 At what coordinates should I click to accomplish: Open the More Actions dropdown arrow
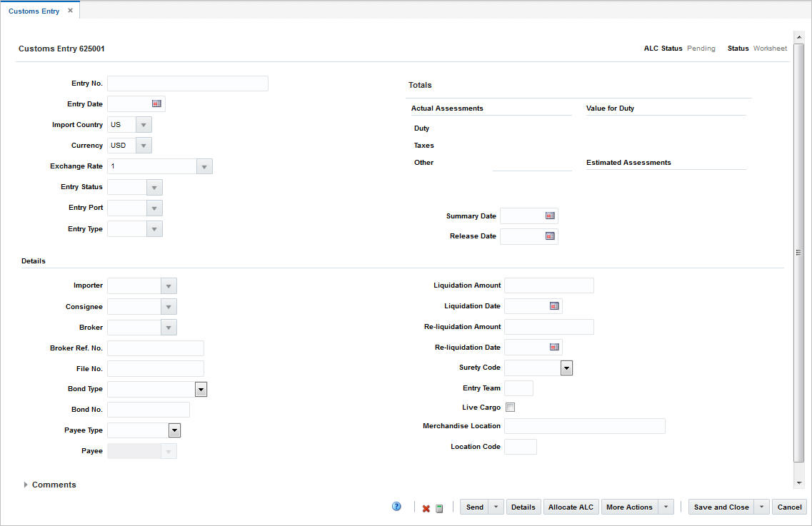[x=666, y=507]
